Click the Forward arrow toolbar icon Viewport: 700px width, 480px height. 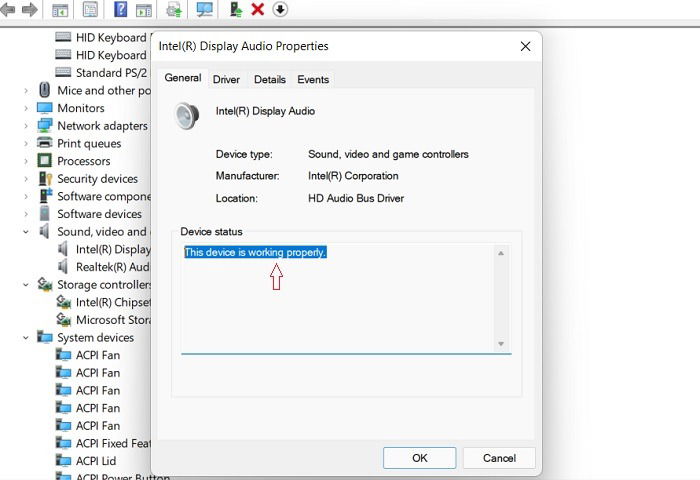click(x=30, y=9)
